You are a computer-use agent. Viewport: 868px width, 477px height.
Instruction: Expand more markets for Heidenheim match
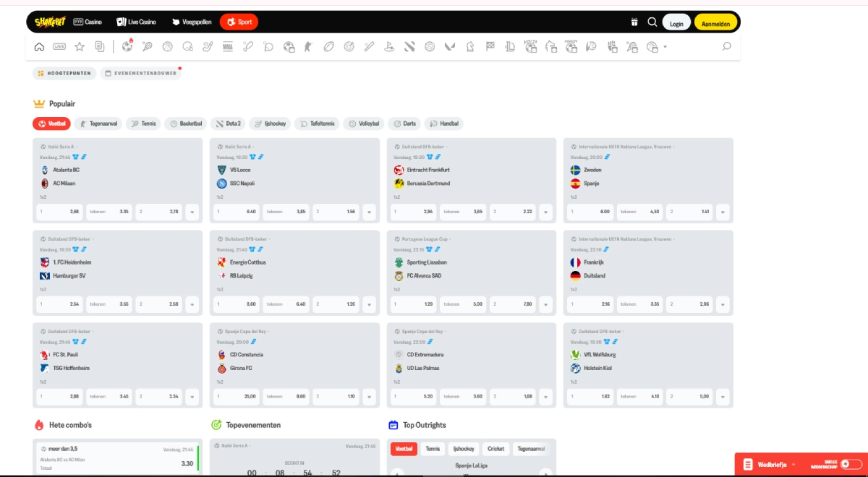[192, 304]
